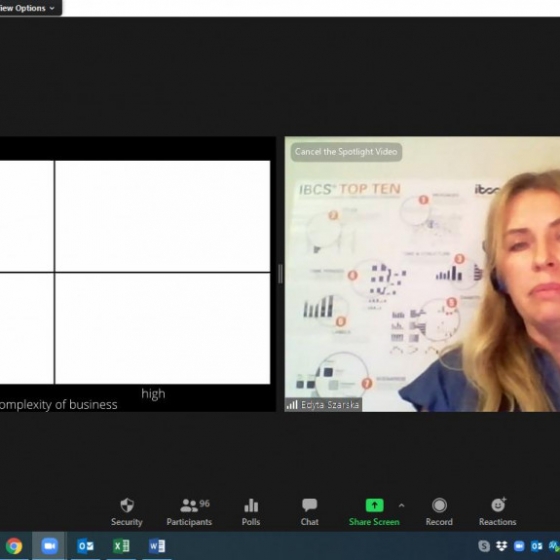This screenshot has width=560, height=560.
Task: Click the Skype tray icon
Action: click(x=484, y=546)
